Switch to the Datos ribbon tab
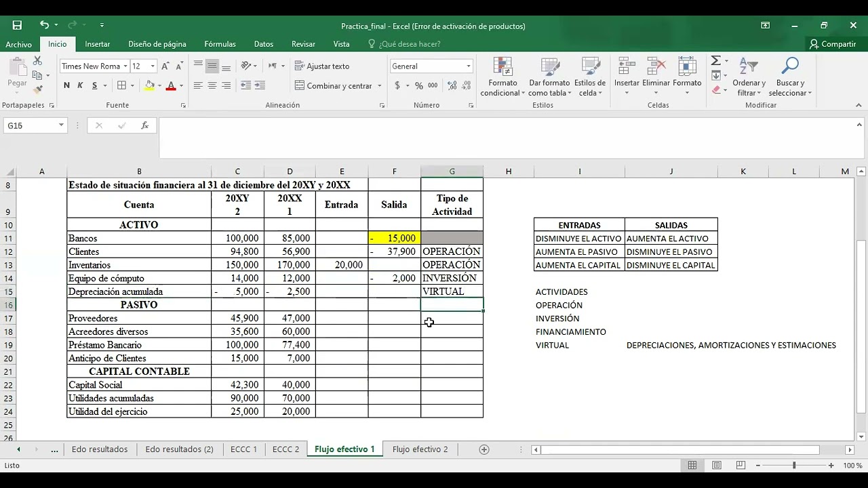This screenshot has height=488, width=868. (264, 44)
